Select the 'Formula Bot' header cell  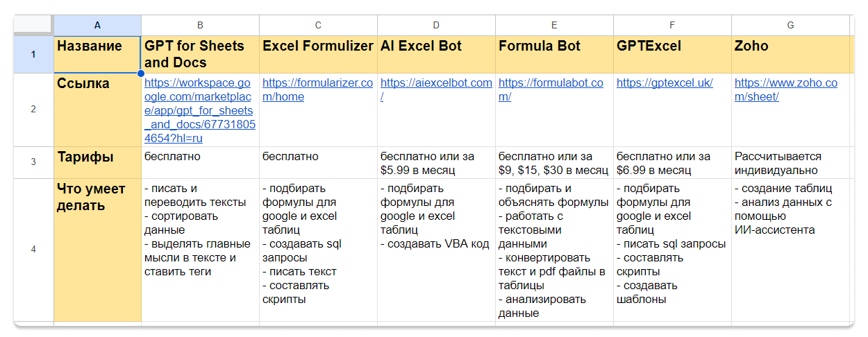(554, 54)
